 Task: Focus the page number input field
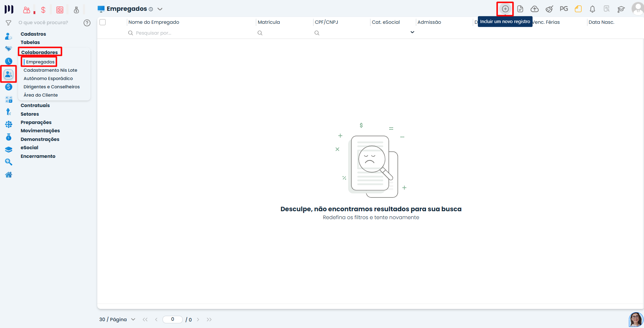[173, 319]
